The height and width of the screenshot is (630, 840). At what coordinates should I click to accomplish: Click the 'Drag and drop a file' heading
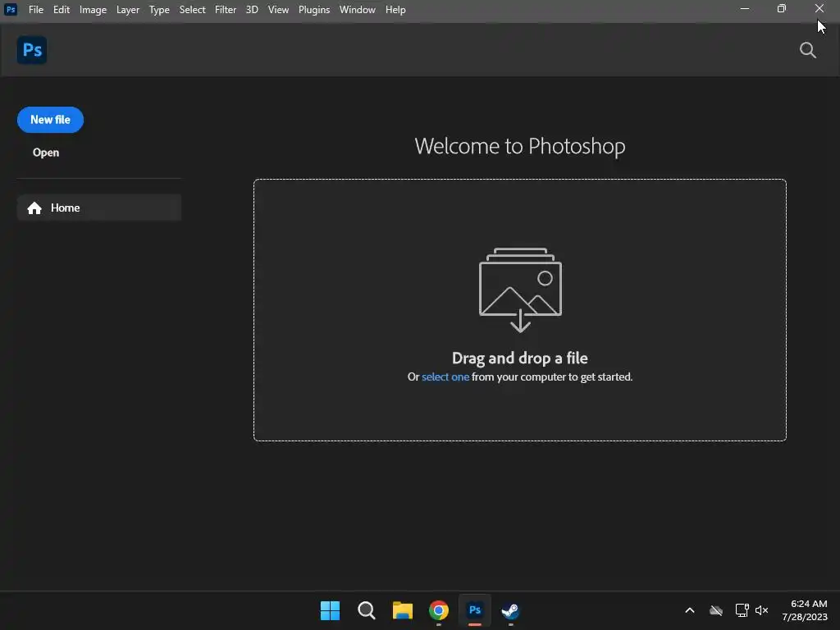pyautogui.click(x=519, y=358)
